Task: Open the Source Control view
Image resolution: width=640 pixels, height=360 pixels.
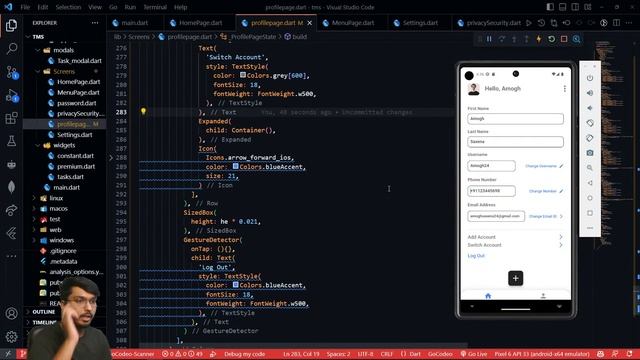Action: click(x=11, y=72)
